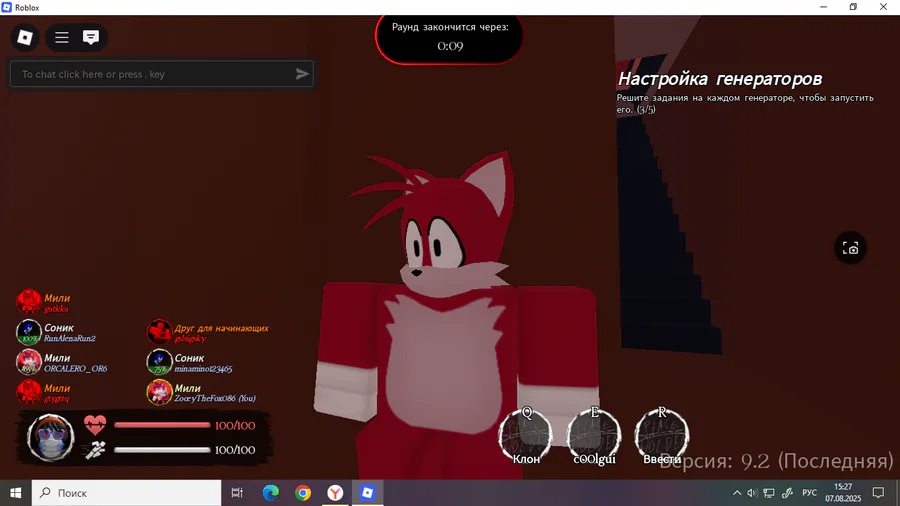This screenshot has height=506, width=900.
Task: Click the name ORCALERO_OR6
Action: (76, 368)
